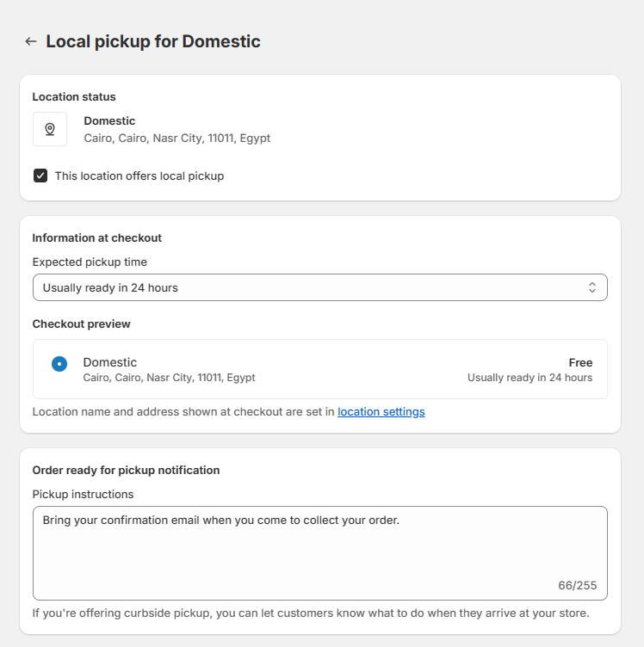Open the location settings link
This screenshot has height=647, width=644.
[x=381, y=412]
